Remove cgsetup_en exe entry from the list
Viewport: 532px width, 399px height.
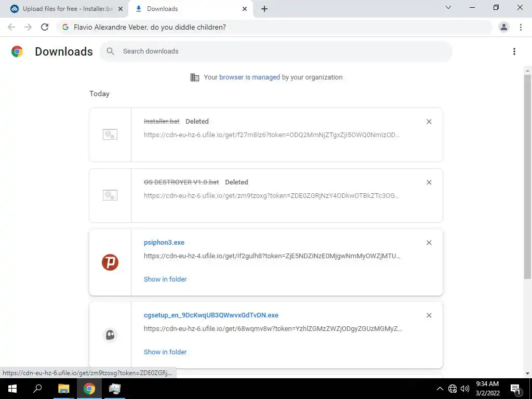tap(429, 315)
